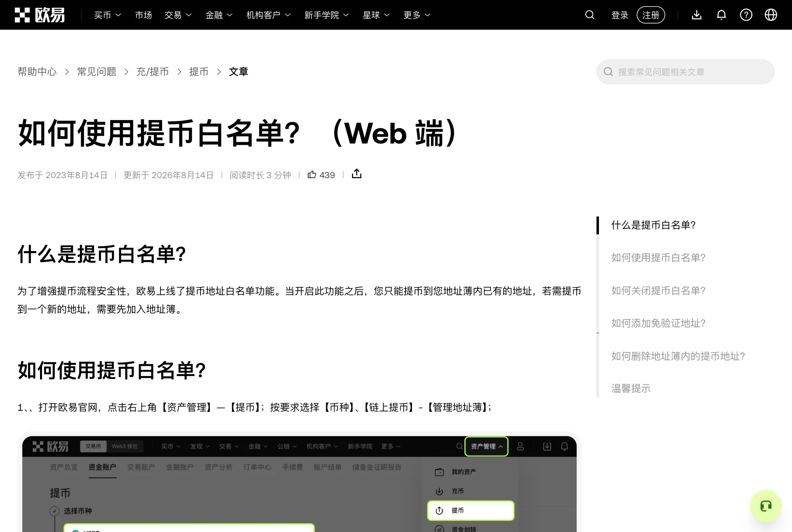Open the customer support headset chat button
792x532 pixels.
(x=766, y=506)
